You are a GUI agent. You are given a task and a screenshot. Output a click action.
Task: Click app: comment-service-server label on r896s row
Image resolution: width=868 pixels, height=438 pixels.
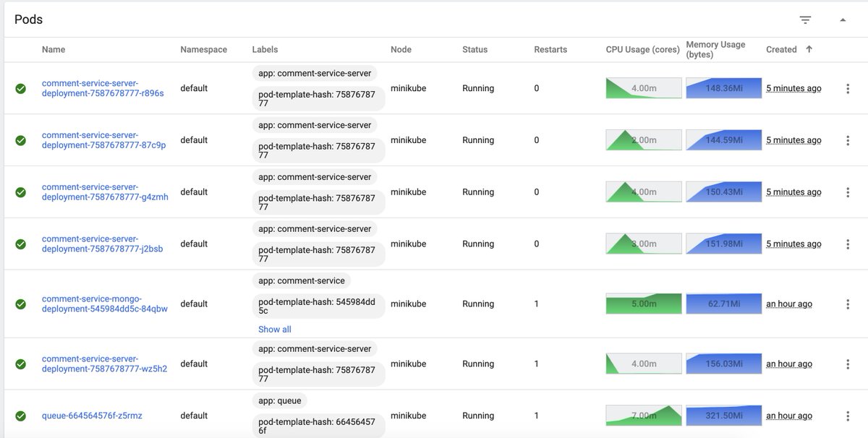[x=315, y=73]
